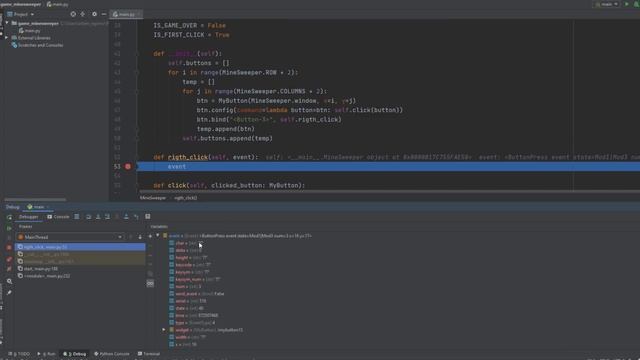This screenshot has width=640, height=360.
Task: Click expand all icon in Project panel
Action: point(83,14)
